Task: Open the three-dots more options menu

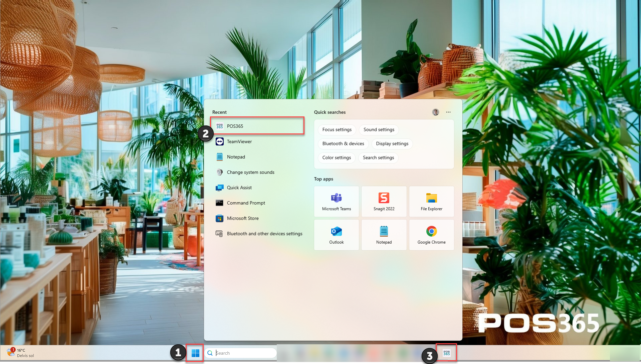Action: point(448,112)
